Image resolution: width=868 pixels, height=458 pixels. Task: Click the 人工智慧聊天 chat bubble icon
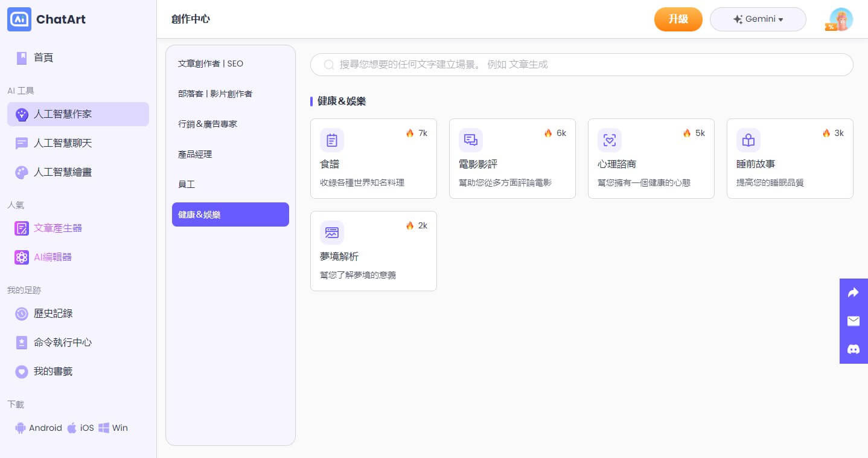[22, 143]
